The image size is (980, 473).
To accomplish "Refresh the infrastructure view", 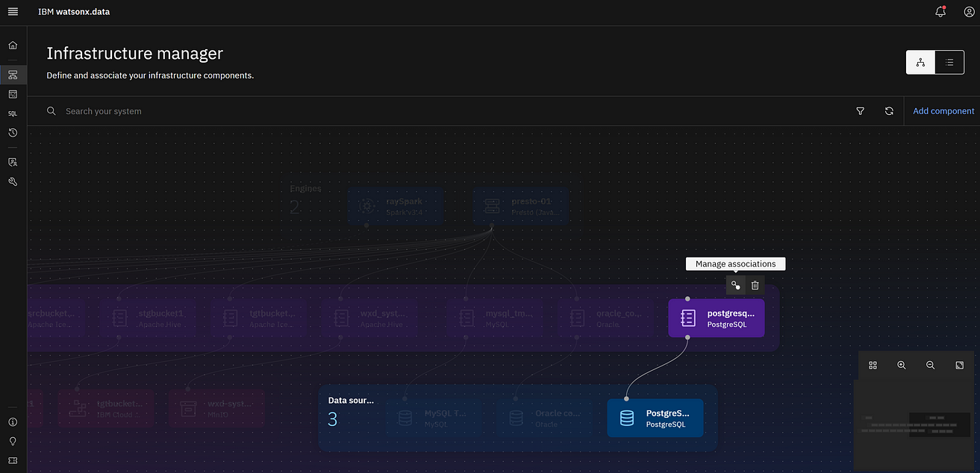I will tap(889, 111).
